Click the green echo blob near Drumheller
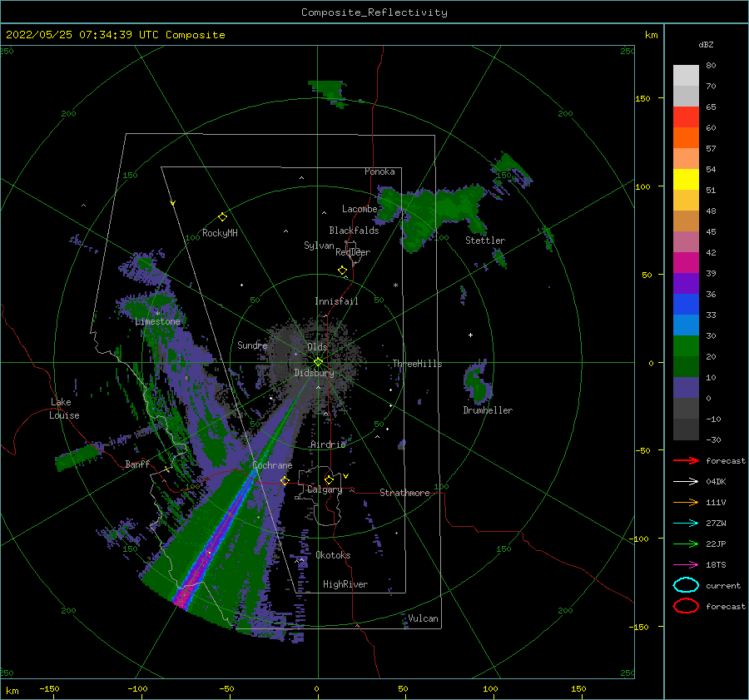 point(477,381)
